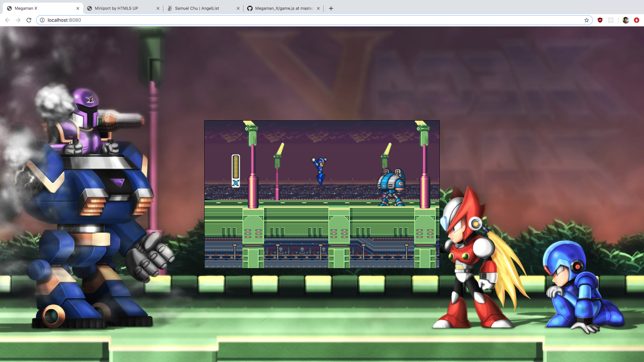Screen dimensions: 644x362
Task: Open the grey extension icon beside the shield
Action: point(611,20)
